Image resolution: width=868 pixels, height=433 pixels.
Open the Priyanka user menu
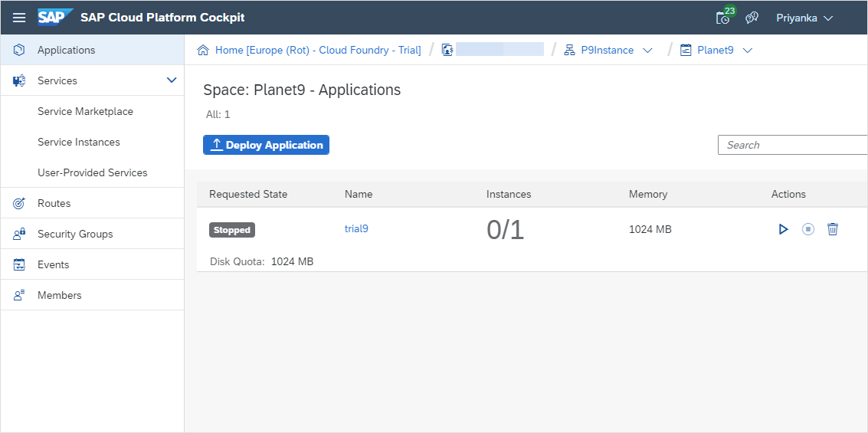(804, 18)
